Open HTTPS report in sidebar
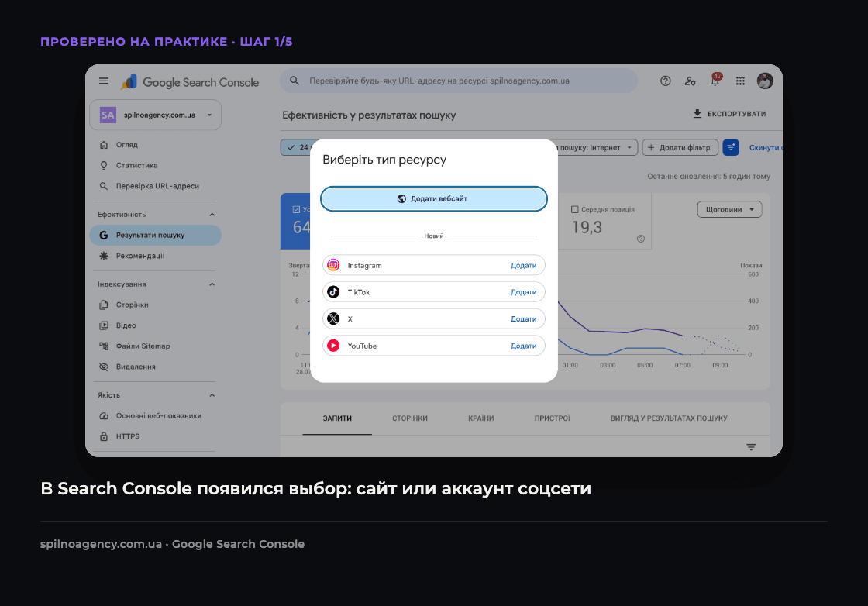Screen dimensions: 868x606 [155, 436]
